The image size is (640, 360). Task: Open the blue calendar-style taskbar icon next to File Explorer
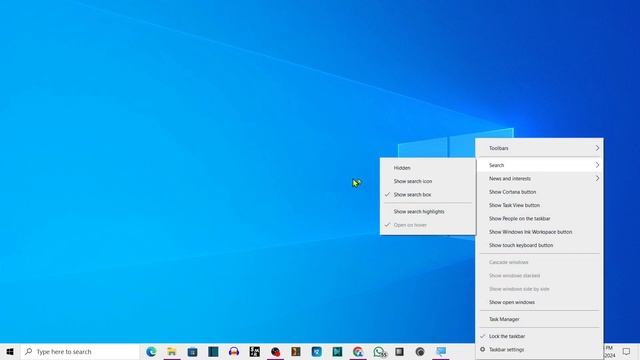pos(192,351)
